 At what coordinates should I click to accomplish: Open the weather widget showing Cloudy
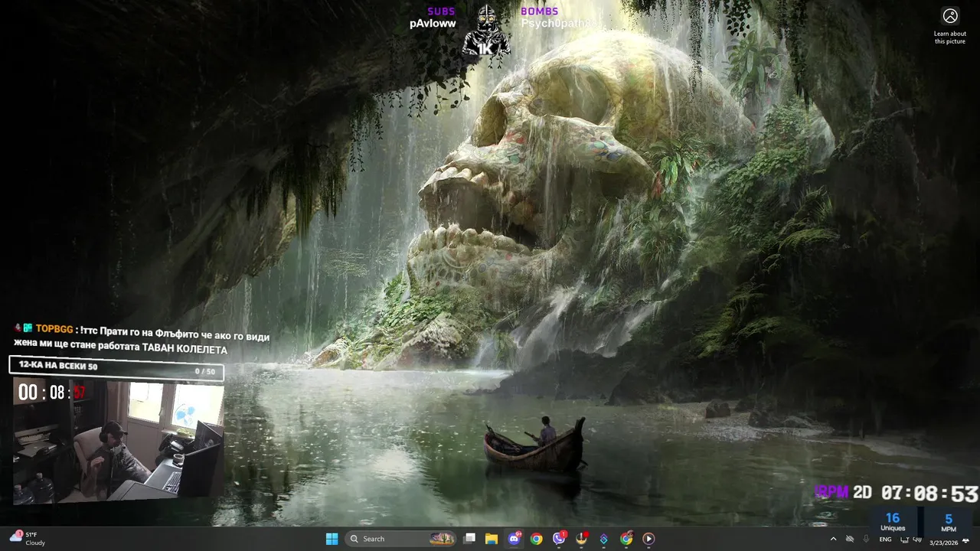pos(28,539)
